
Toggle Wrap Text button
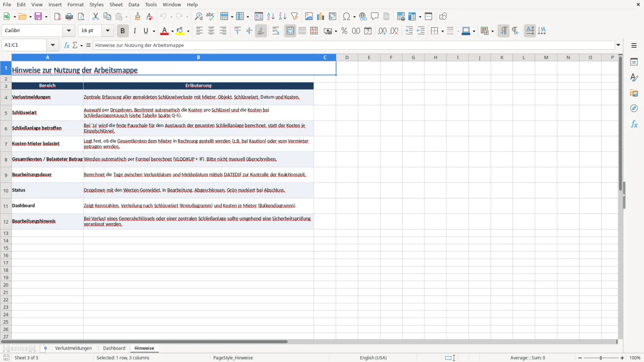click(x=276, y=31)
